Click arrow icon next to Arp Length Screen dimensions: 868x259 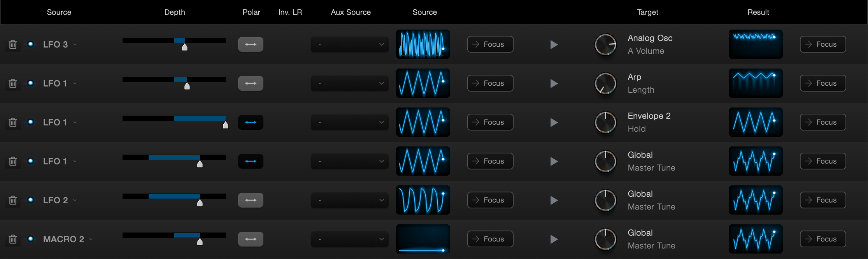coord(554,83)
